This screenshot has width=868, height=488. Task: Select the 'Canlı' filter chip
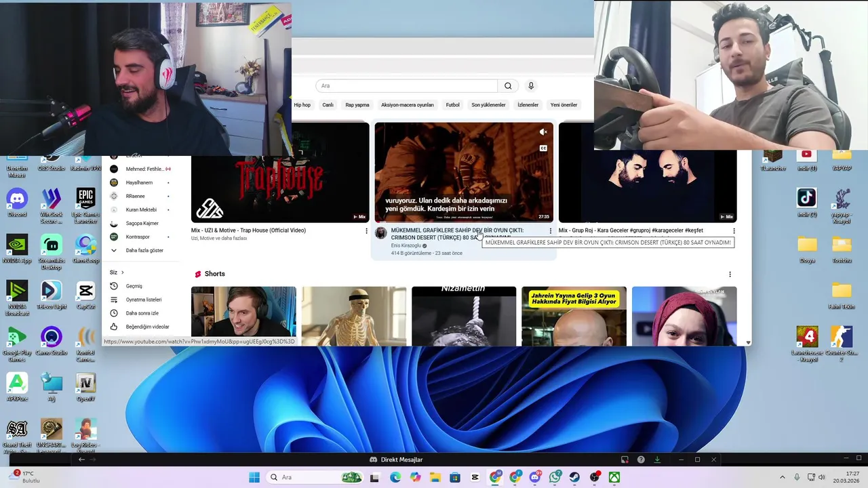pos(328,105)
